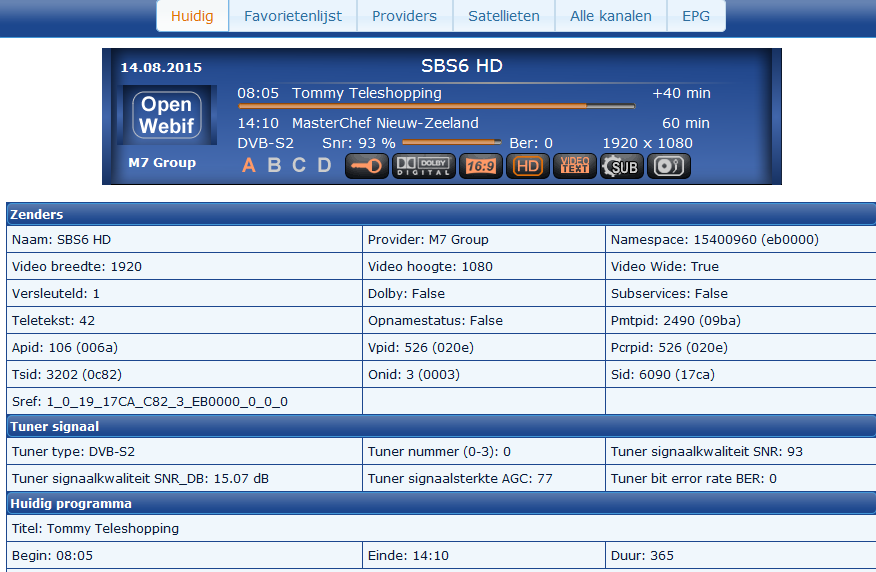The width and height of the screenshot is (876, 572).
Task: Click the SUB subtitles icon
Action: pos(622,166)
